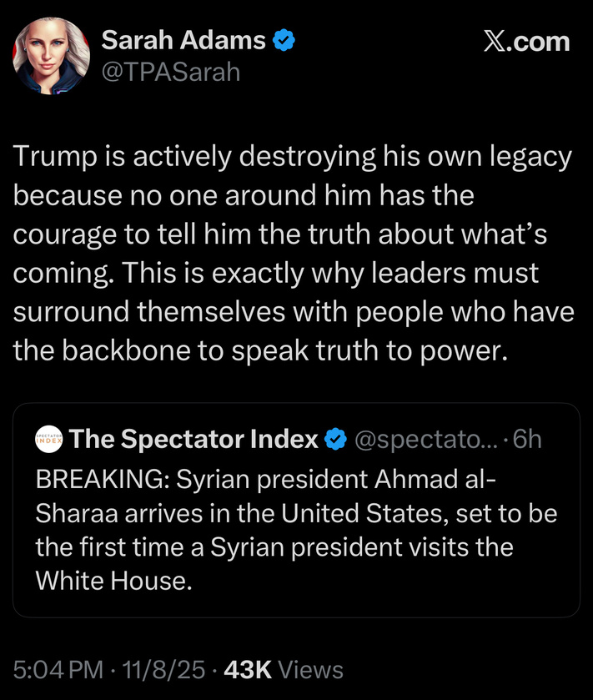The height and width of the screenshot is (700, 593).
Task: Open the @TPASarah handle link
Action: (169, 73)
